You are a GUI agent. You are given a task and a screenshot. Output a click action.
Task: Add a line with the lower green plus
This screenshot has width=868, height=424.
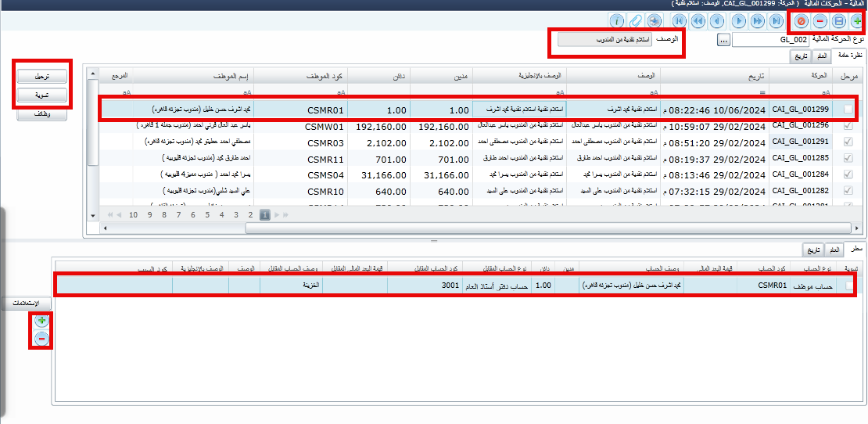coord(41,321)
